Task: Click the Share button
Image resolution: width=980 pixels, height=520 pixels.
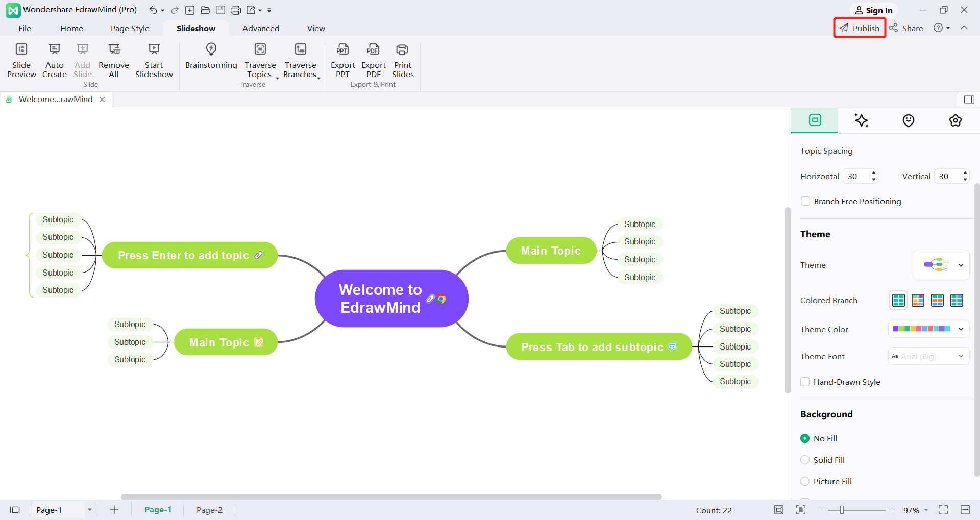Action: point(906,28)
